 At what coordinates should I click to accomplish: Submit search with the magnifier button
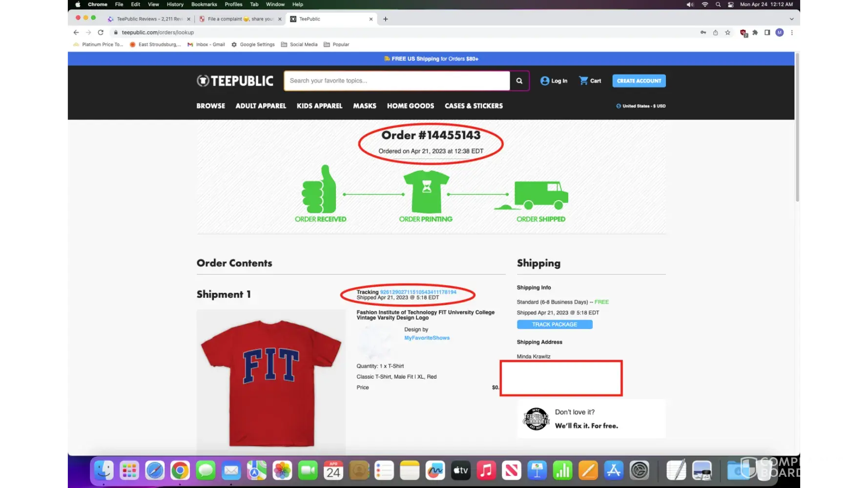519,81
